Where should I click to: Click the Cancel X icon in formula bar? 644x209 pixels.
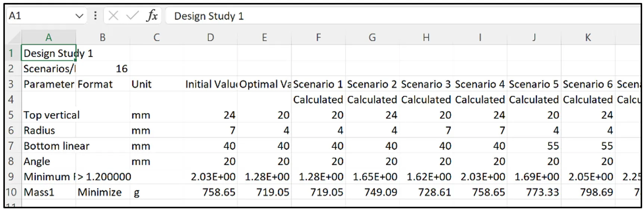tap(113, 16)
